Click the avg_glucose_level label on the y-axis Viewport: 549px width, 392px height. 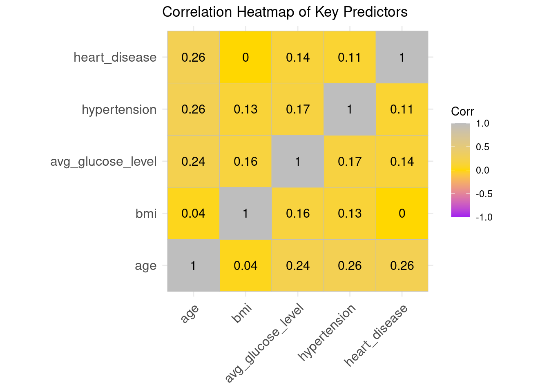[103, 162]
